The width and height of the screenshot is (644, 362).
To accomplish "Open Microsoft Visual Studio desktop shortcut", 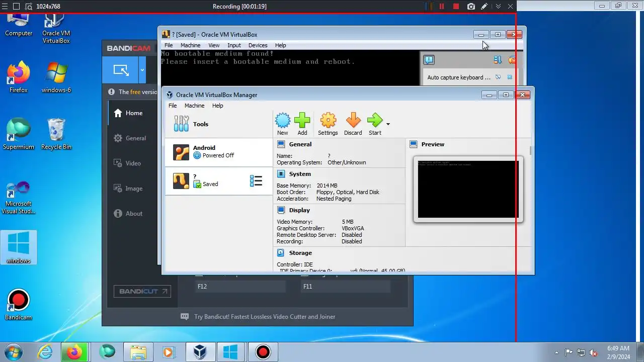I will [x=19, y=197].
